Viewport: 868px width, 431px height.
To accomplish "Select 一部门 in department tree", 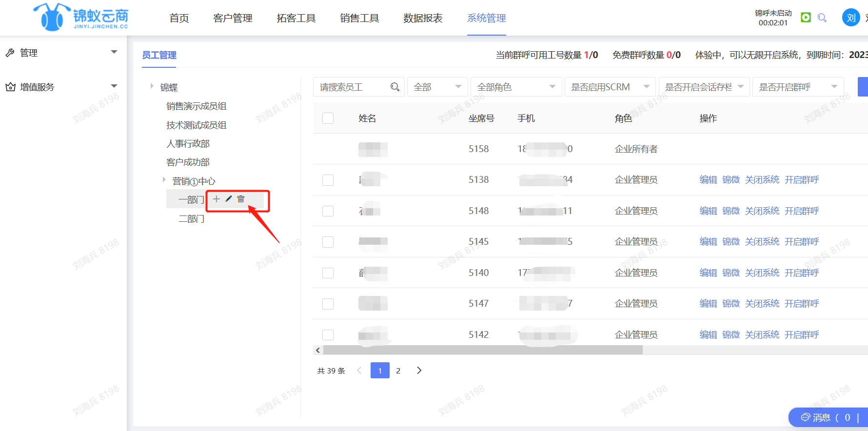I will (x=191, y=200).
